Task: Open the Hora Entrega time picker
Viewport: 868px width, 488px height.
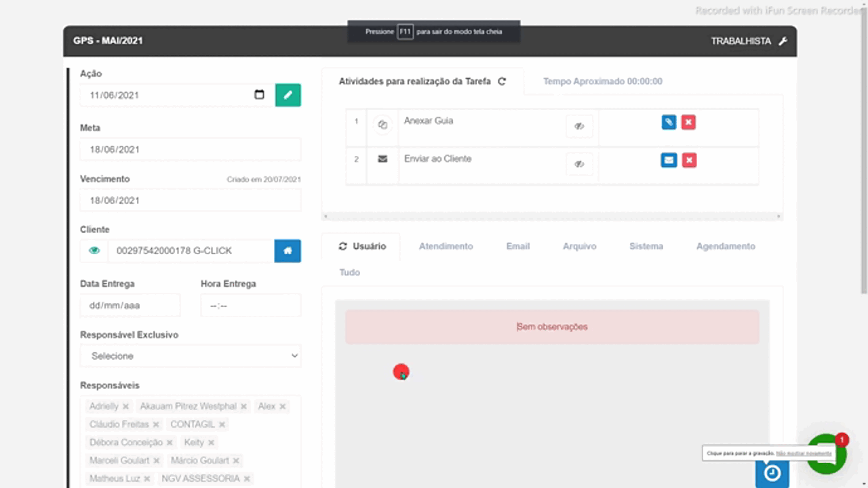Action: click(x=250, y=306)
